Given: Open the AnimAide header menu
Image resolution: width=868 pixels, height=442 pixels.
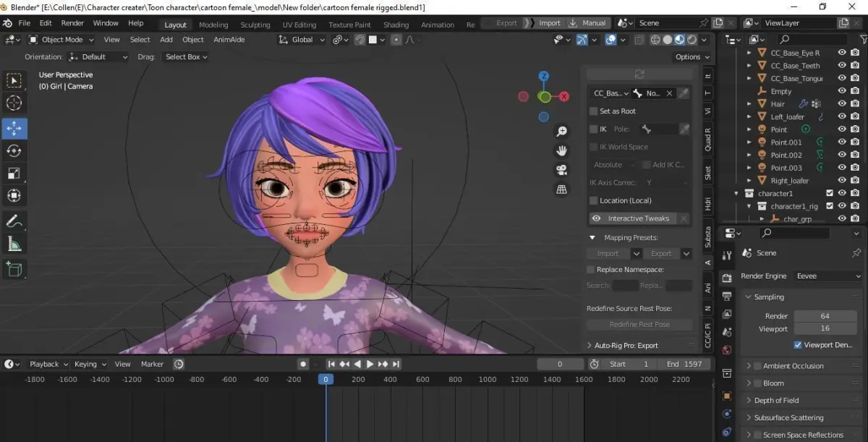Looking at the screenshot, I should pos(229,40).
